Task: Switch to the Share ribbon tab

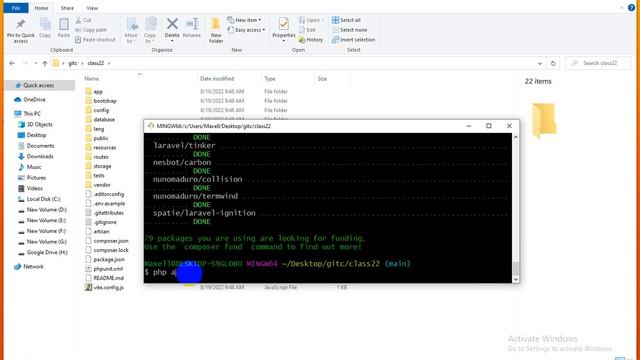Action: pos(67,8)
